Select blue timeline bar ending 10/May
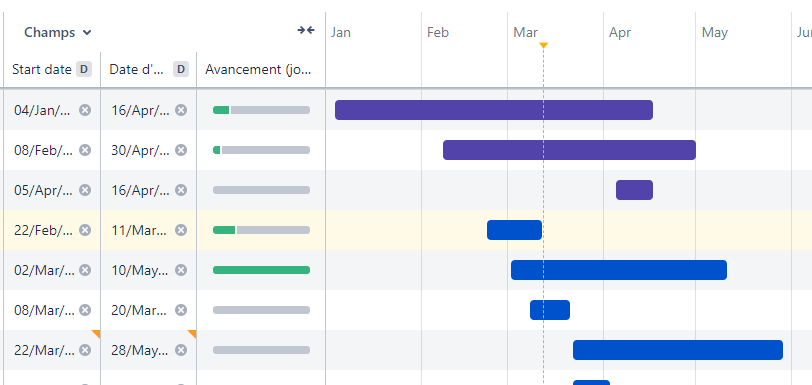The height and width of the screenshot is (385, 812). pyautogui.click(x=619, y=270)
